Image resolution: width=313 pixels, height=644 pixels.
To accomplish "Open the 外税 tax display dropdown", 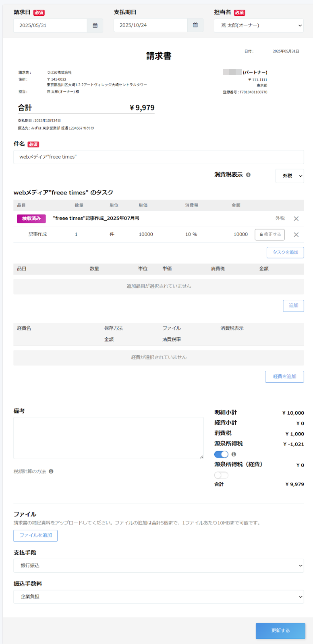I will tap(290, 176).
